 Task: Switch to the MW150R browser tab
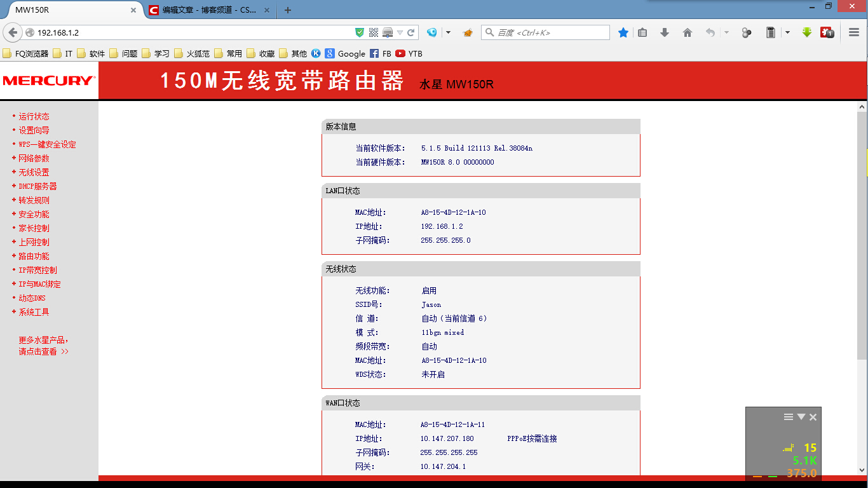[70, 10]
